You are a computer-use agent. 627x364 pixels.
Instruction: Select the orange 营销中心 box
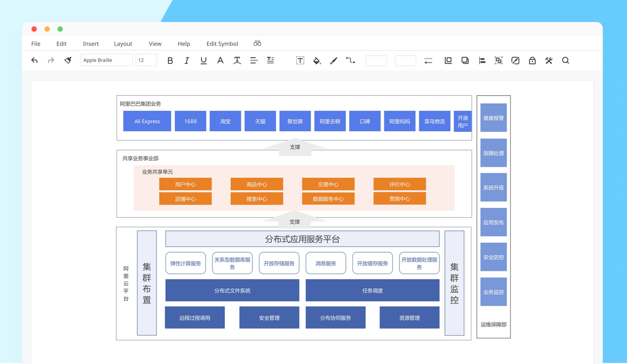[400, 199]
